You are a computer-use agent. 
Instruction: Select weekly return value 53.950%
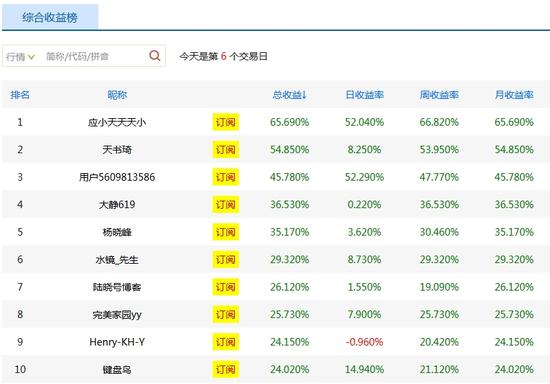439,149
